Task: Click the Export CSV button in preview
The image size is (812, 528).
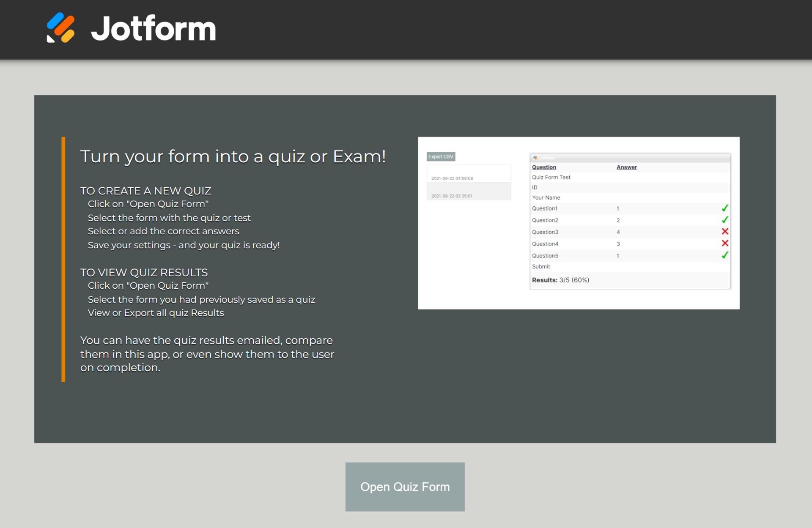Action: click(441, 157)
